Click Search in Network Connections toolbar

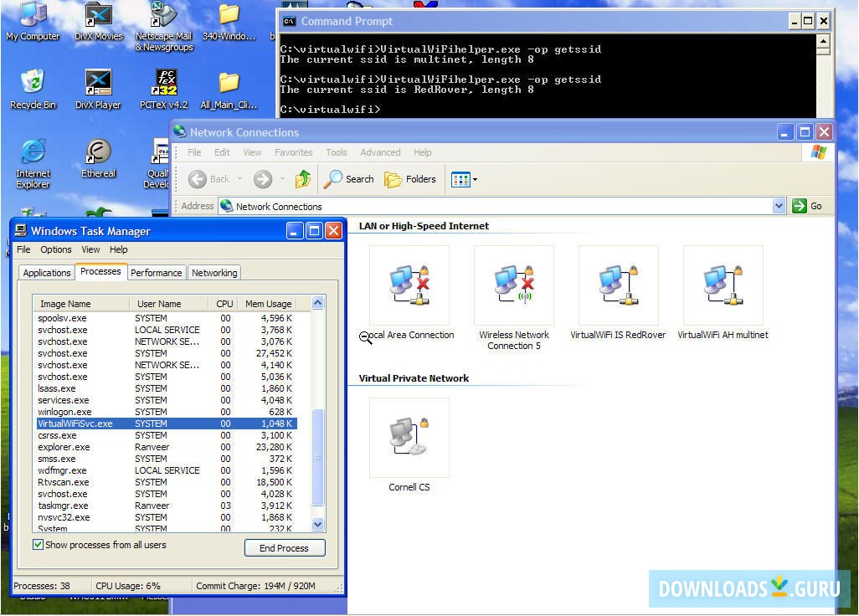pos(348,179)
